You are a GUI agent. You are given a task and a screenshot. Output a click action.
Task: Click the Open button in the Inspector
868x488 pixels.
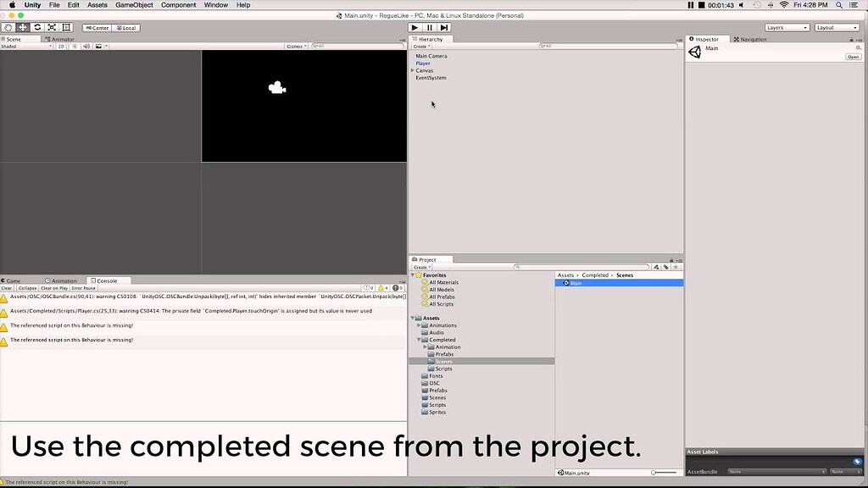[854, 56]
